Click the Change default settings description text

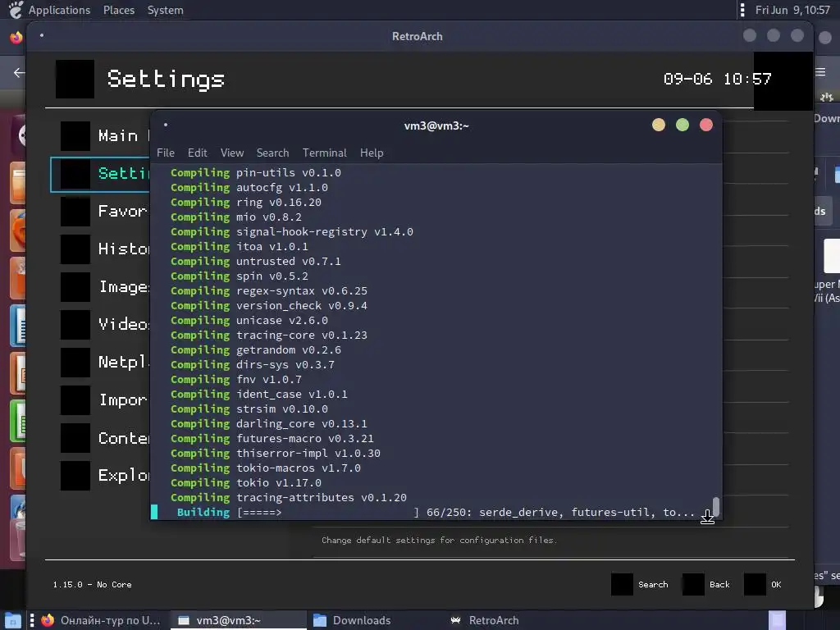click(x=440, y=540)
